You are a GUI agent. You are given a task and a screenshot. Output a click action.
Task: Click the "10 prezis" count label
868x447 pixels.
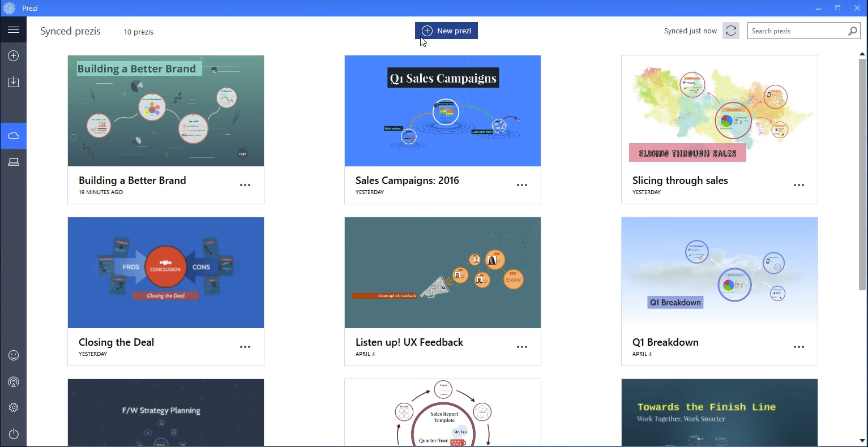(x=139, y=32)
